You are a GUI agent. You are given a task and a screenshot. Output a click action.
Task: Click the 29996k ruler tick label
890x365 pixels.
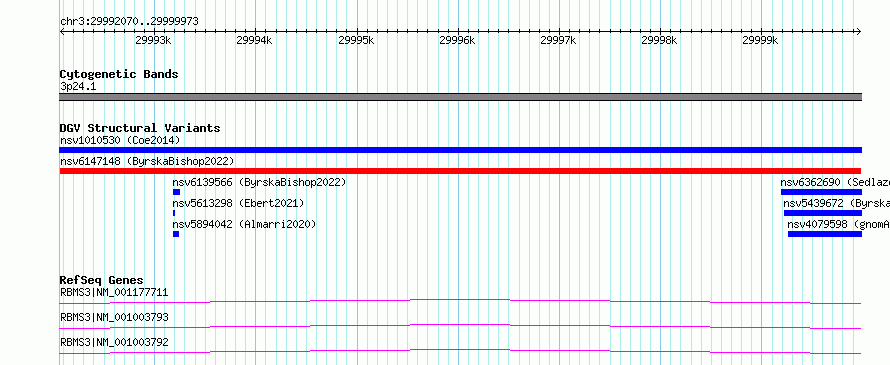(457, 40)
